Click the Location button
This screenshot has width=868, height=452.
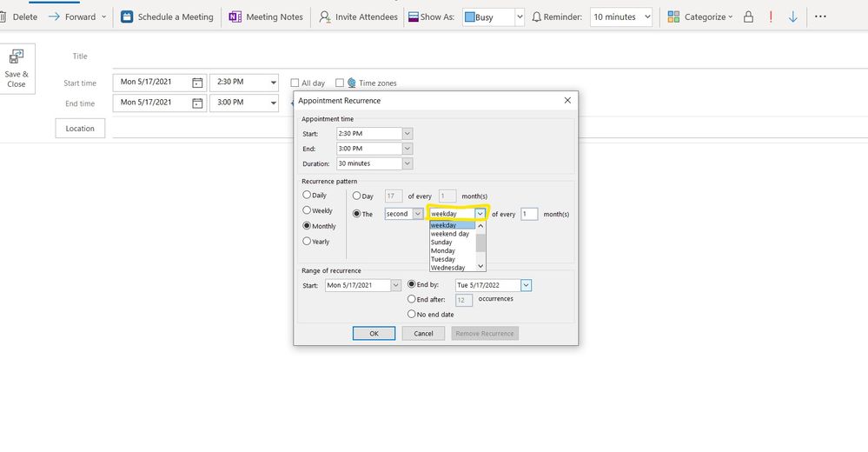pos(80,128)
